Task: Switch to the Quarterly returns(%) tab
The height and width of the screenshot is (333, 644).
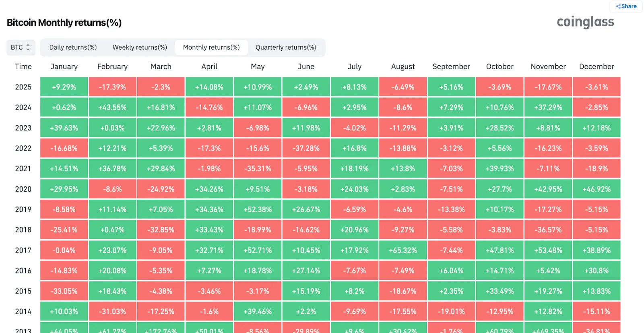Action: tap(287, 47)
